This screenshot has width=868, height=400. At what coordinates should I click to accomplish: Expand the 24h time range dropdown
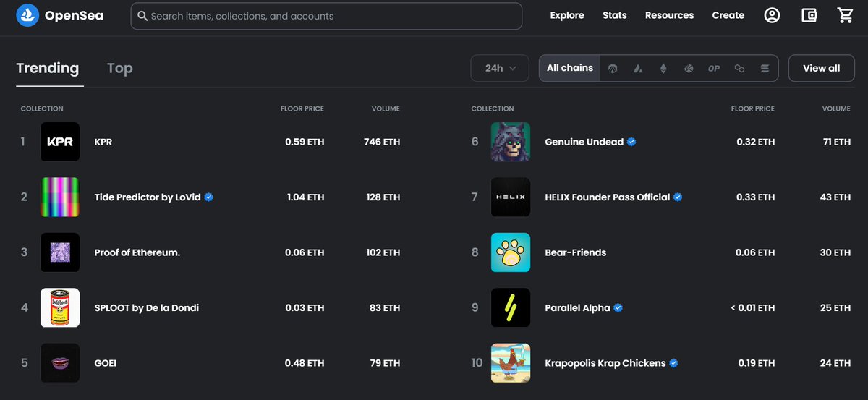point(501,68)
